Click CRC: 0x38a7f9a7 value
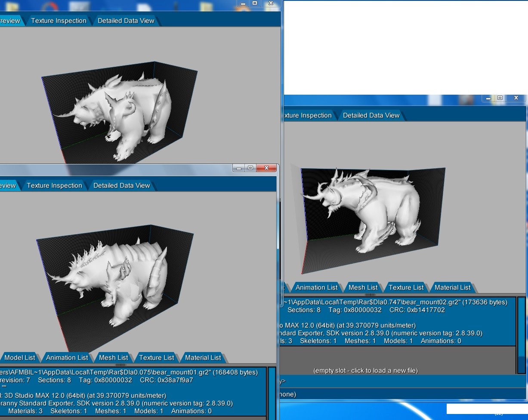This screenshot has height=420, width=528. (x=166, y=380)
